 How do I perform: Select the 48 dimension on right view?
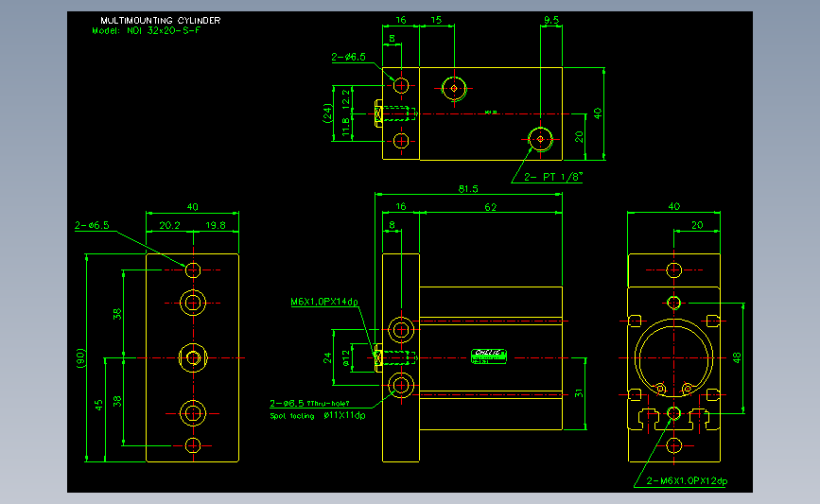coord(737,358)
